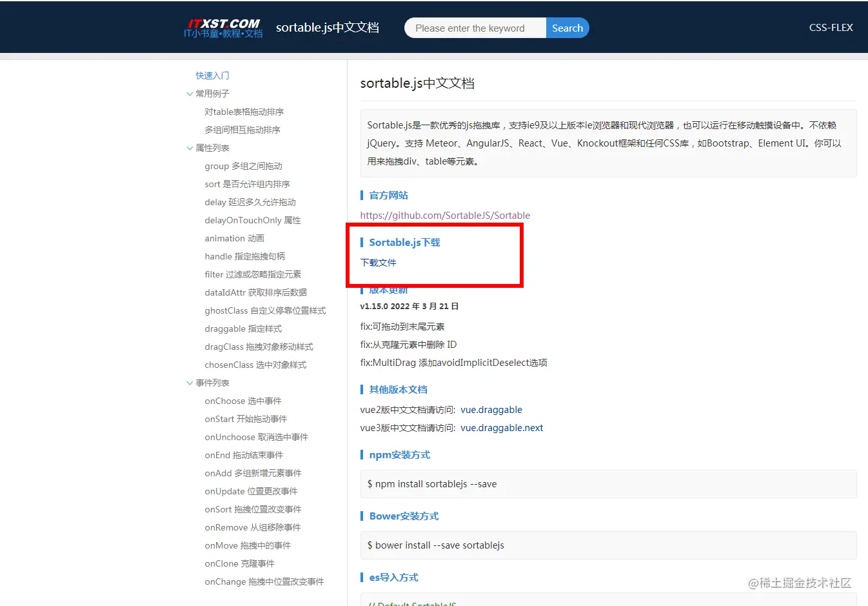Viewport: 868px width, 606px height.
Task: Select group 多组之间拖动 property
Action: click(244, 166)
